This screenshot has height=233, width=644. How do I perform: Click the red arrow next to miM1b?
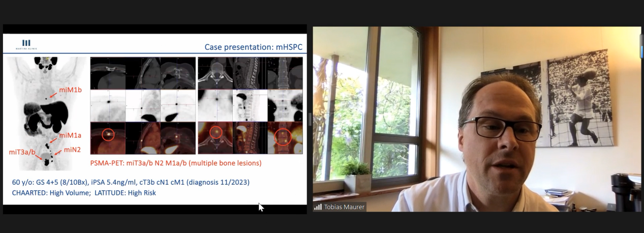pos(53,94)
